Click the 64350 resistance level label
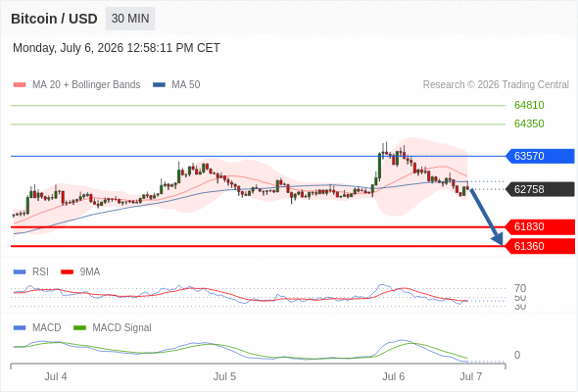Viewport: 578px width, 392px height. tap(529, 123)
